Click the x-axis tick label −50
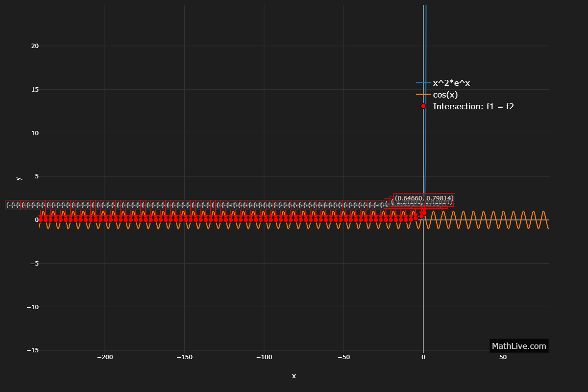The height and width of the screenshot is (392, 588). pos(343,358)
